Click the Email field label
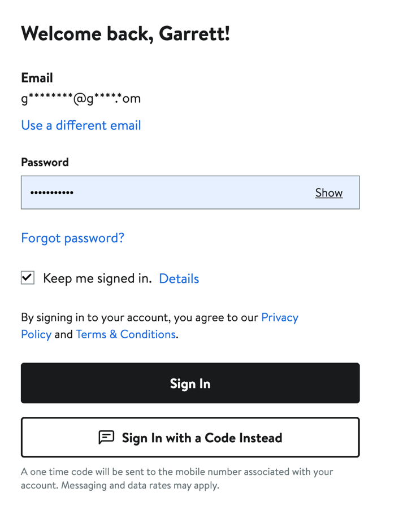The height and width of the screenshot is (532, 399). (37, 78)
